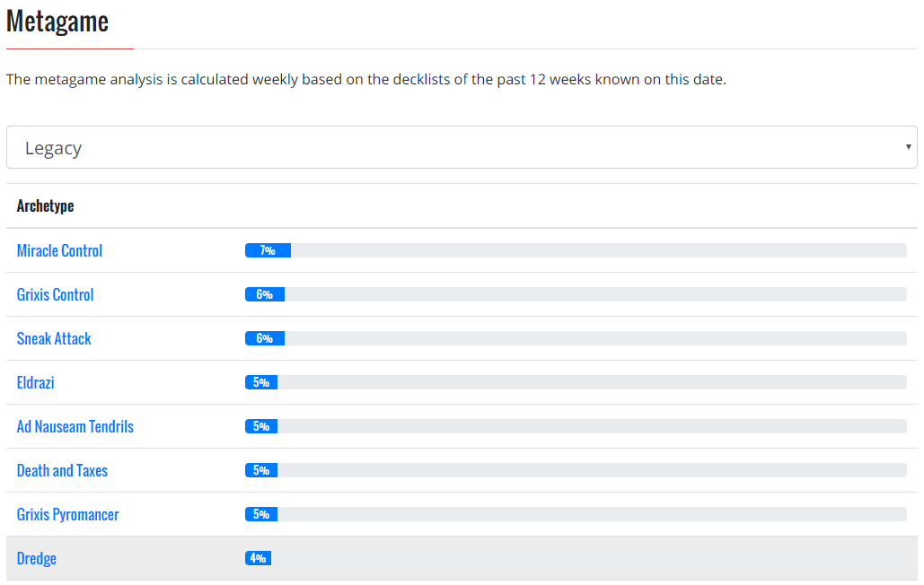The height and width of the screenshot is (585, 924).
Task: Click the Eldrazi 5% share bar
Action: (261, 382)
